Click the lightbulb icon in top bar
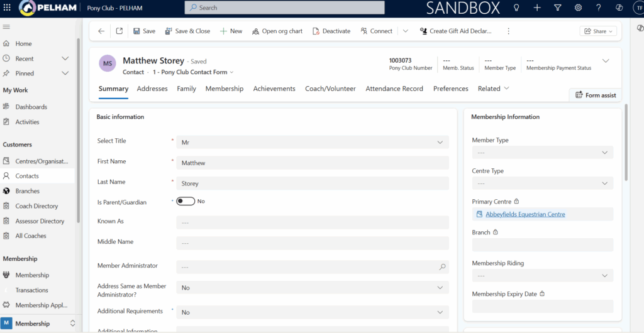Screen dimensions: 644x333 coord(516,8)
